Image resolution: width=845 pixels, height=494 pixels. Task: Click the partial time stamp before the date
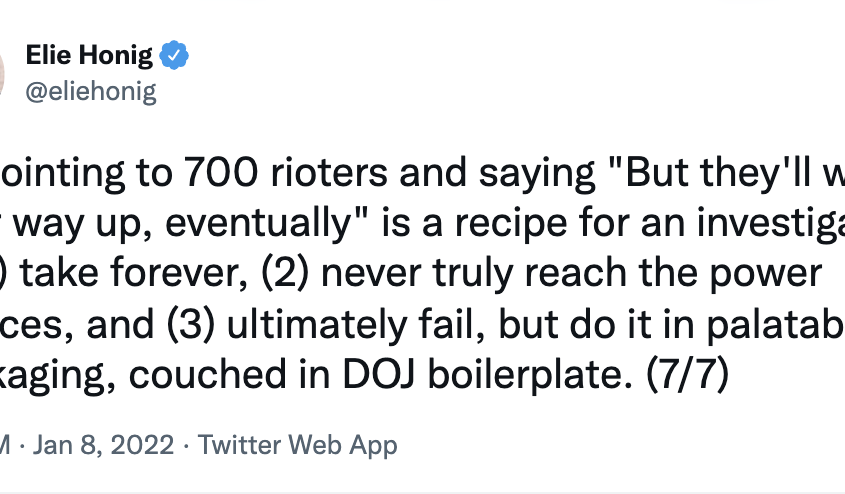pyautogui.click(x=5, y=445)
